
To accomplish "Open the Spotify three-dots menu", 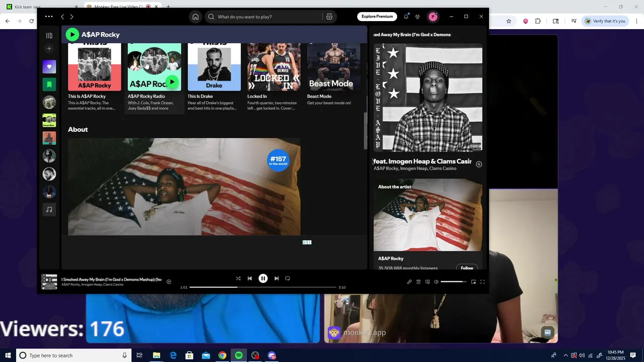I will pyautogui.click(x=49, y=17).
